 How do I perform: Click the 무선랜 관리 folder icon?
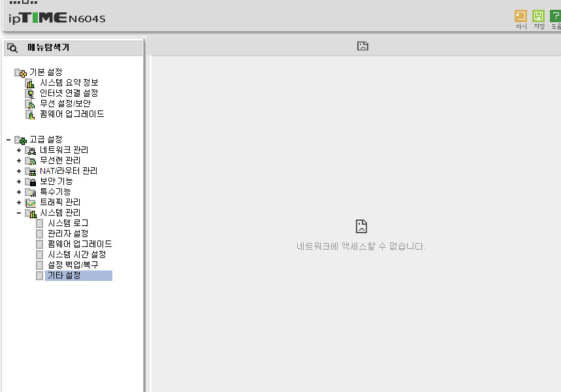[31, 161]
